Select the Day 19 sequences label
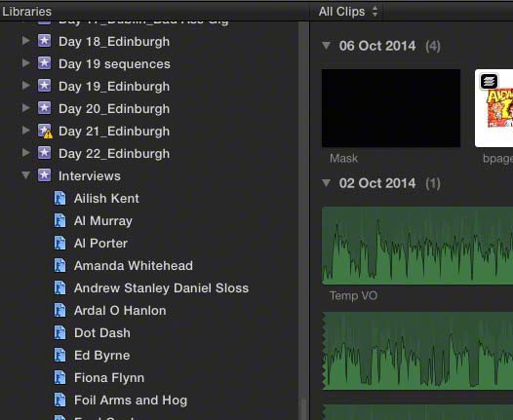 point(114,64)
